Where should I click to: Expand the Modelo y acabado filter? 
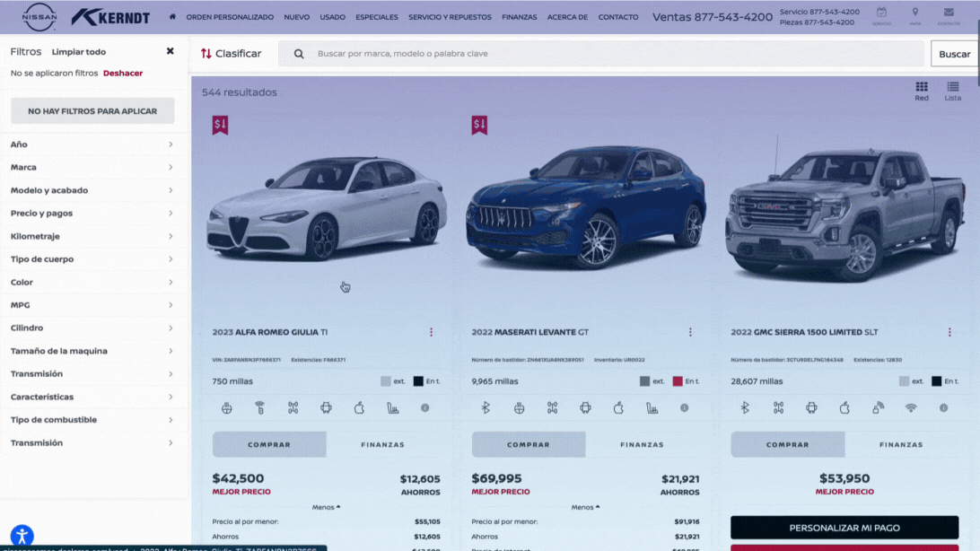point(92,190)
